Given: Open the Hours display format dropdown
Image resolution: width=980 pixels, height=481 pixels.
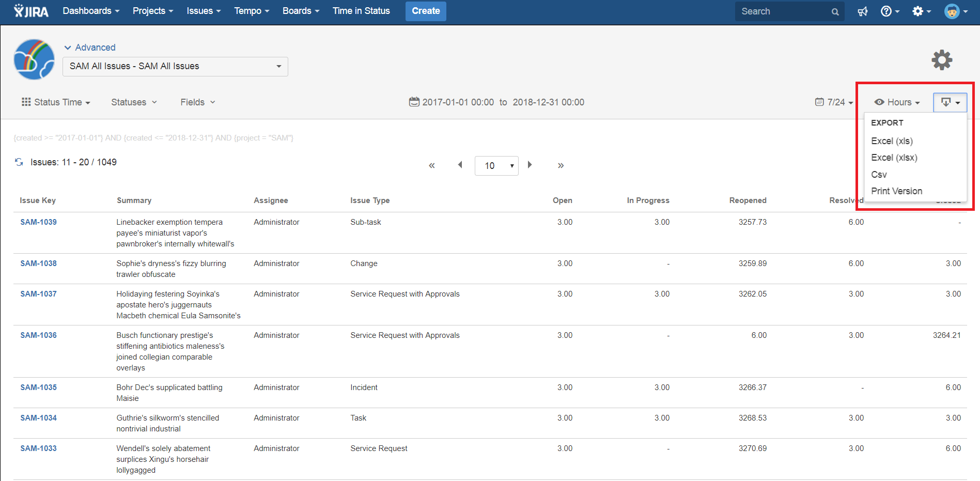Looking at the screenshot, I should click(897, 102).
